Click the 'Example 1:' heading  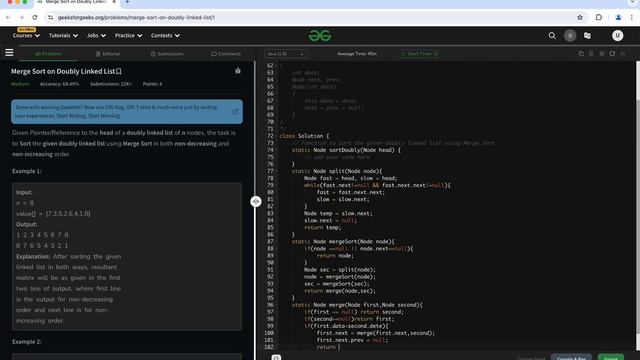(27, 171)
